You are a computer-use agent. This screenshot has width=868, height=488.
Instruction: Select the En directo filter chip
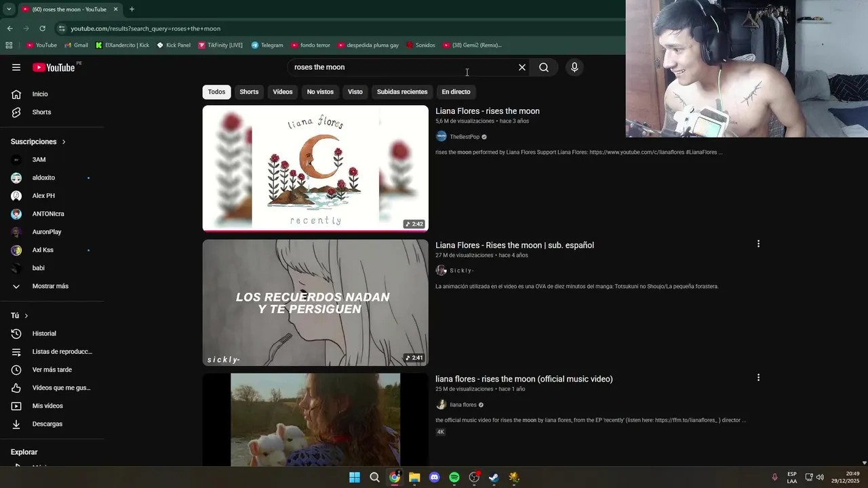[456, 91]
